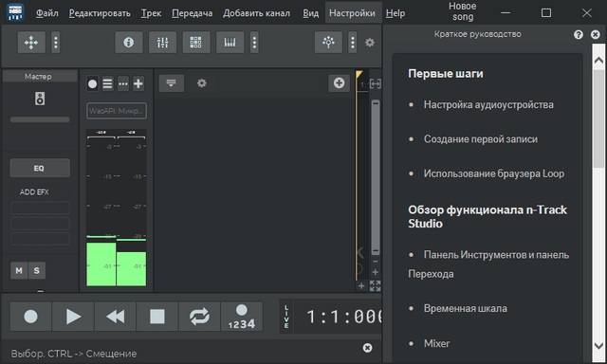The image size is (607, 364).
Task: Toggle loop playback mode
Action: pyautogui.click(x=199, y=317)
